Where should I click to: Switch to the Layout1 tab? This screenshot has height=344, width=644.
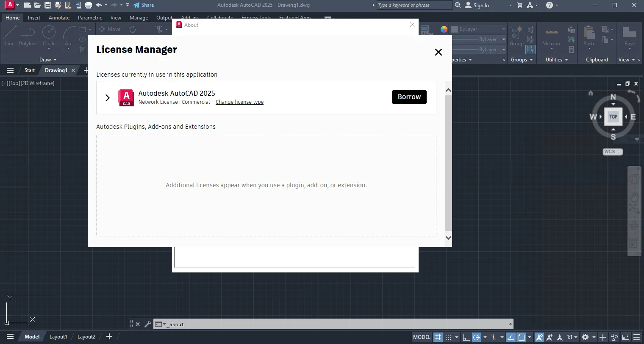tap(58, 337)
